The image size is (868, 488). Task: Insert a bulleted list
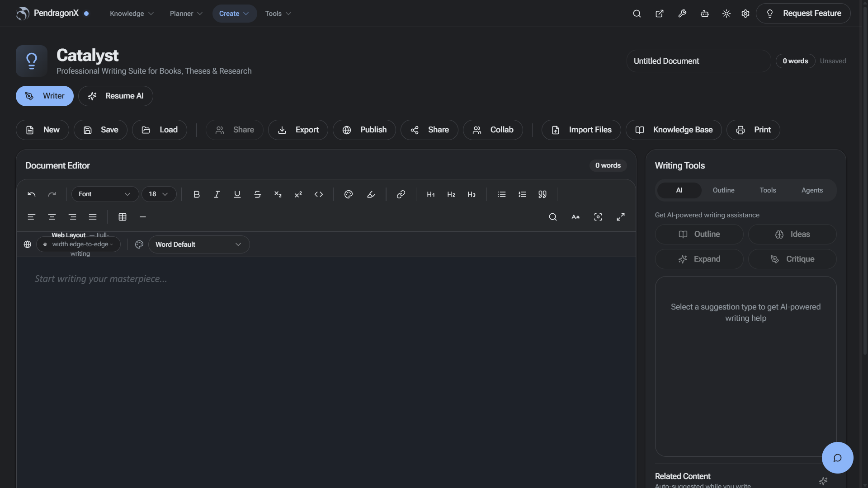[x=502, y=194]
